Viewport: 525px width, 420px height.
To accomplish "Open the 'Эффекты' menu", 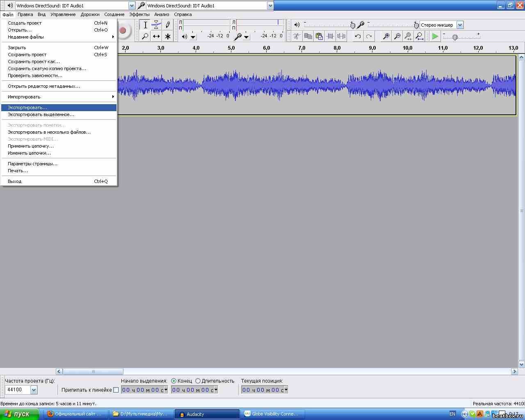I will (139, 14).
